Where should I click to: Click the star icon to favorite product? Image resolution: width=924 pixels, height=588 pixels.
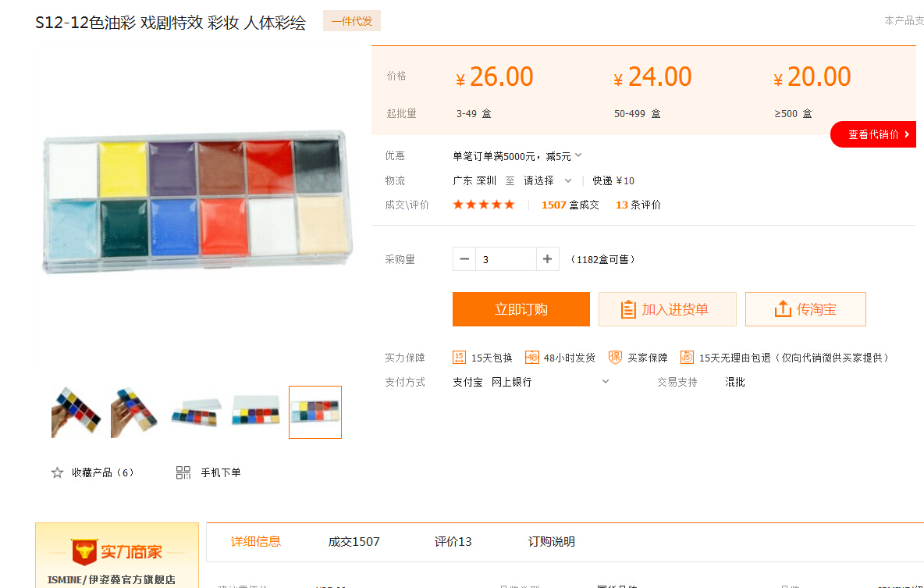[57, 472]
